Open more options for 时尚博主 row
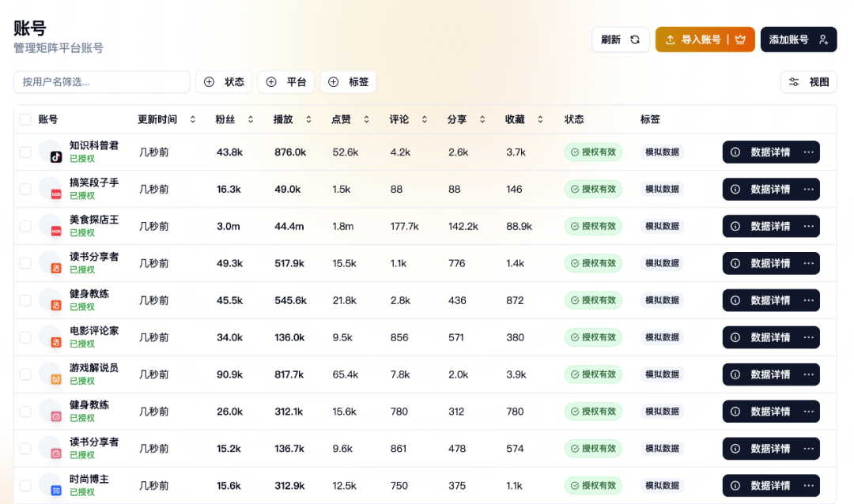The image size is (854, 504). [x=809, y=486]
